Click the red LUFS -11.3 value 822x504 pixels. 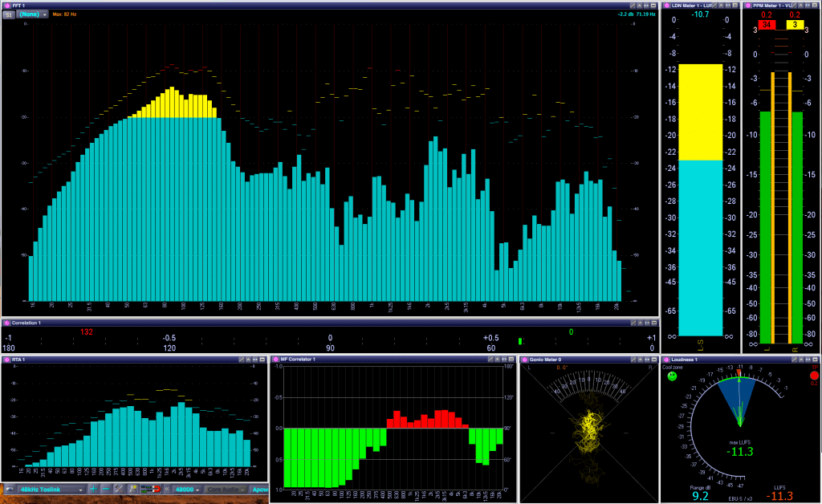pyautogui.click(x=779, y=496)
